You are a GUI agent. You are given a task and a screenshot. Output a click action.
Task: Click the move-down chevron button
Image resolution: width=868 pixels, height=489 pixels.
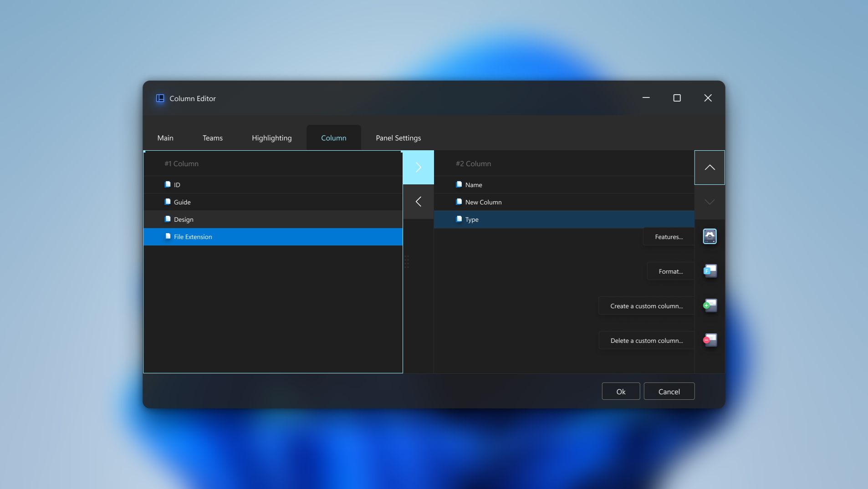709,202
